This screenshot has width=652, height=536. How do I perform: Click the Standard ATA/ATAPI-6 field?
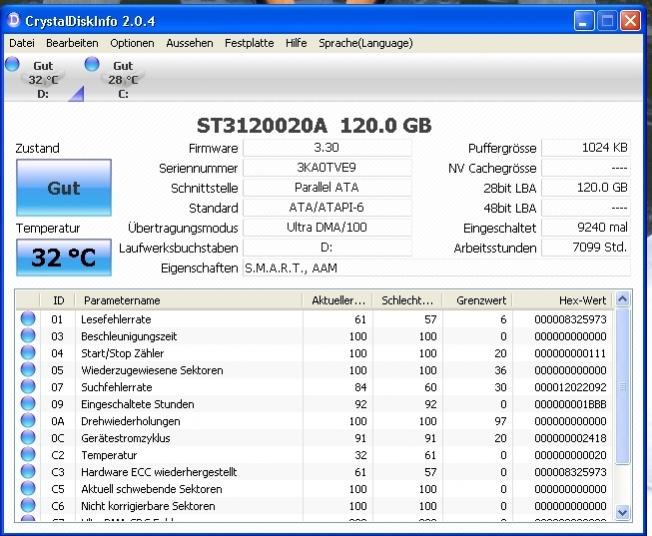tap(327, 207)
